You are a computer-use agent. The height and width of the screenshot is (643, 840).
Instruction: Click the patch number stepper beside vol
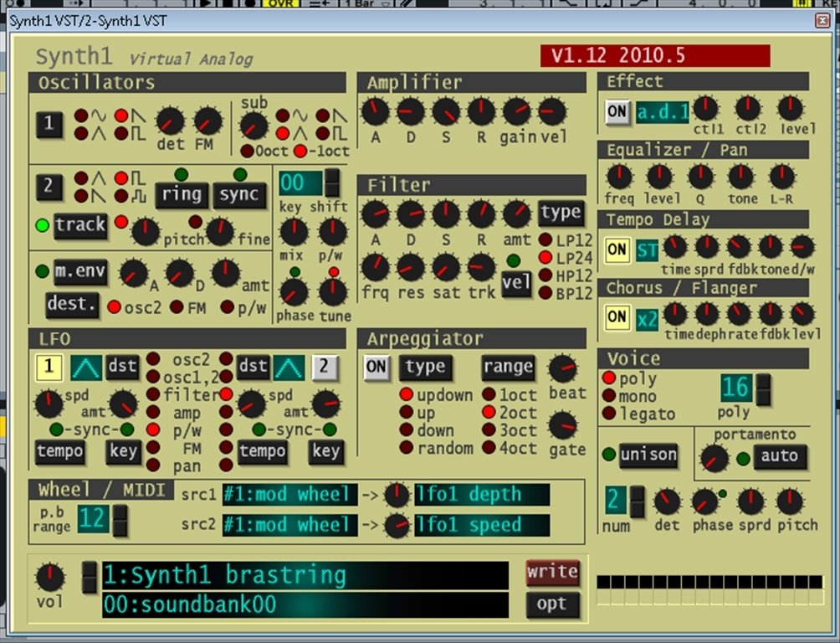click(x=89, y=577)
